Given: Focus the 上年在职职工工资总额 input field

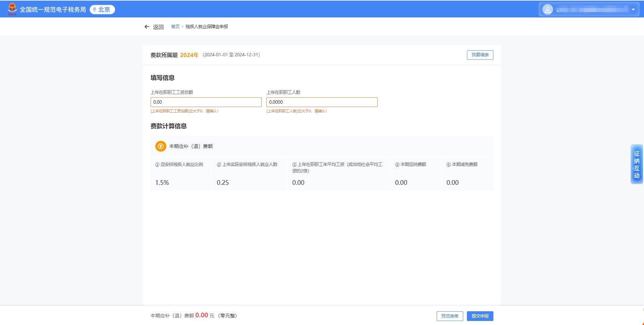Looking at the screenshot, I should (206, 102).
